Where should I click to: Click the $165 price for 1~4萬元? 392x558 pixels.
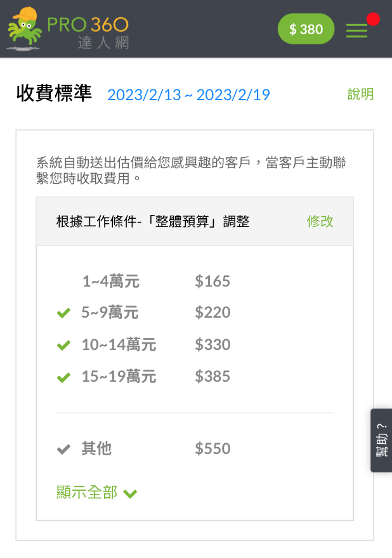click(x=212, y=282)
